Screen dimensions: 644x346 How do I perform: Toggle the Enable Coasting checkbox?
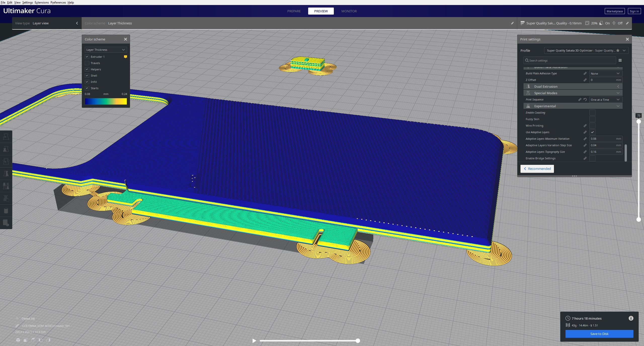point(592,113)
